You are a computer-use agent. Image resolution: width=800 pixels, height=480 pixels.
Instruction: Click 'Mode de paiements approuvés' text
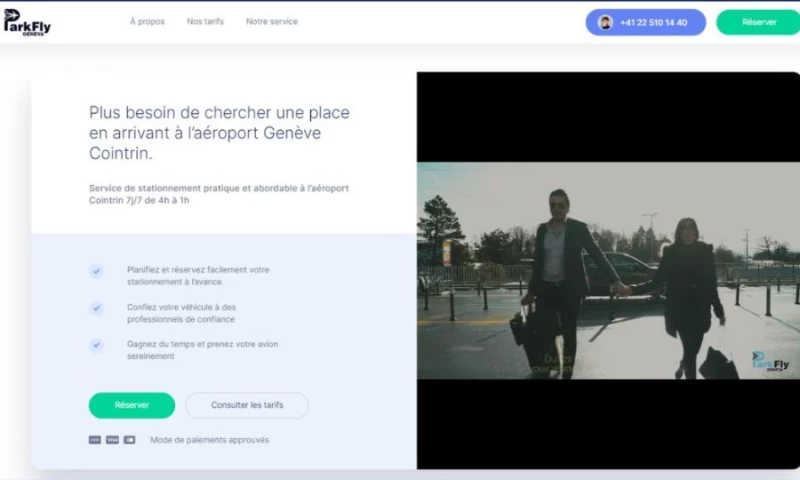(x=209, y=440)
